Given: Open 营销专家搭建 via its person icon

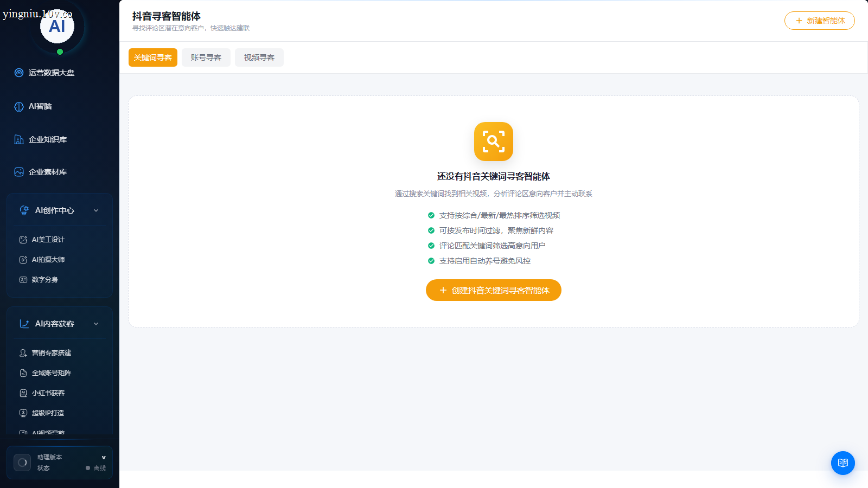Looking at the screenshot, I should pyautogui.click(x=23, y=353).
